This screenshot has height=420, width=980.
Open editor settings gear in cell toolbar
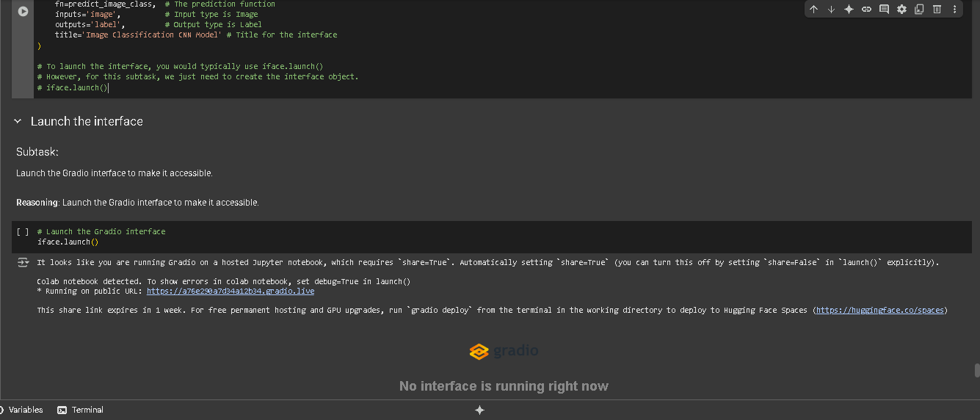click(901, 10)
